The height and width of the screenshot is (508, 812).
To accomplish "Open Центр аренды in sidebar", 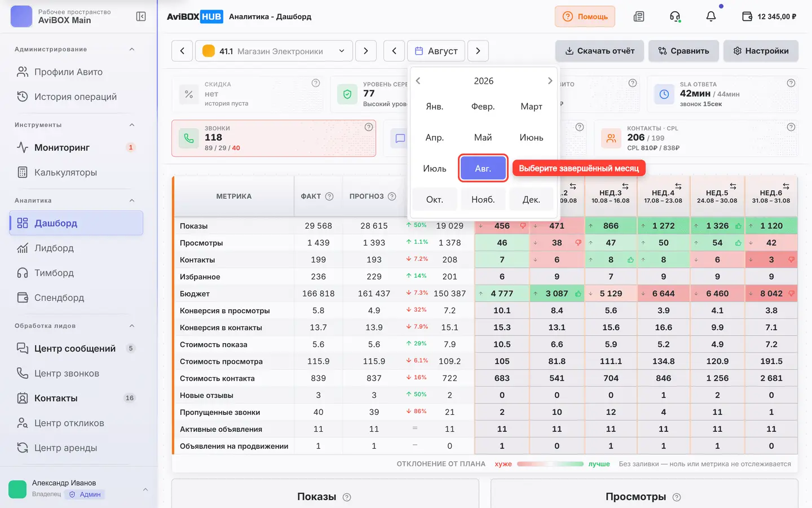I will [76, 448].
